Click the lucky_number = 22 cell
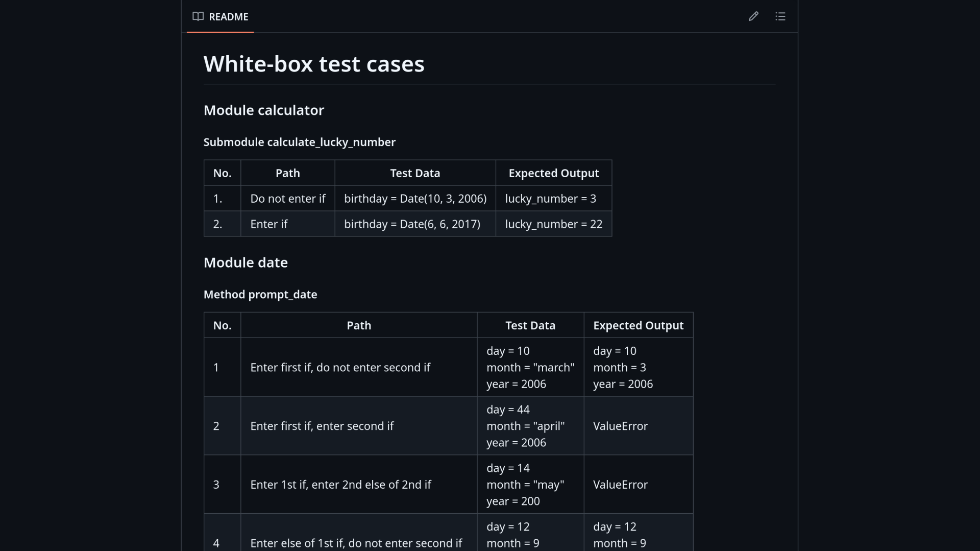The image size is (980, 551). (554, 224)
